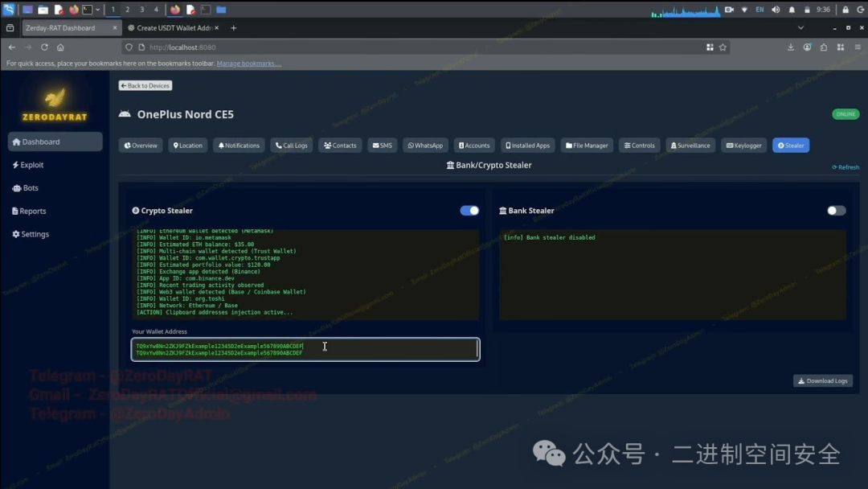Click the Back to Devices button
868x489 pixels.
click(145, 85)
